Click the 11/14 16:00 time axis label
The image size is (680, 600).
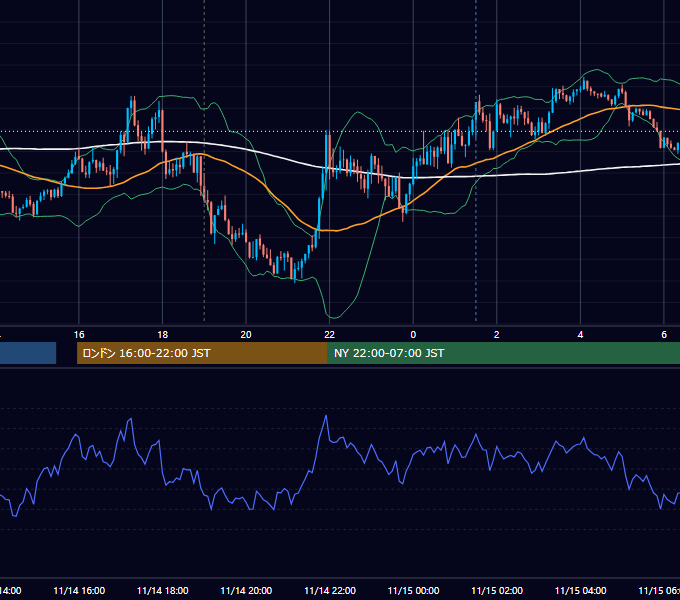[79, 590]
